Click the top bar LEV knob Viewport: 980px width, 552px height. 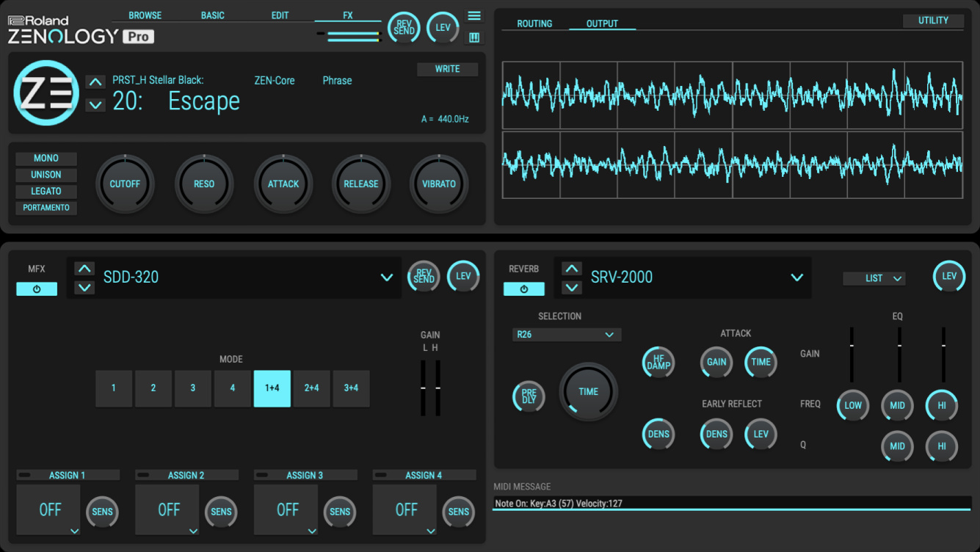(443, 29)
